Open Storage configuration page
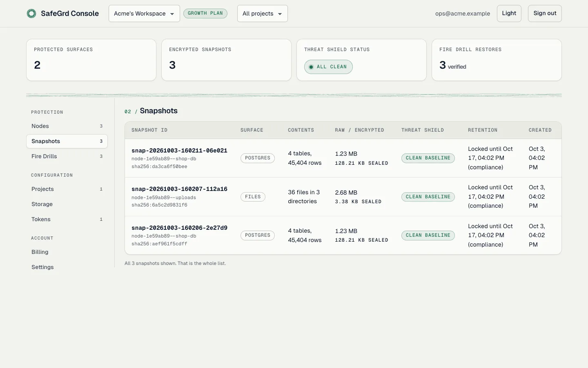Screen dimensions: 588x368 pos(67,204)
